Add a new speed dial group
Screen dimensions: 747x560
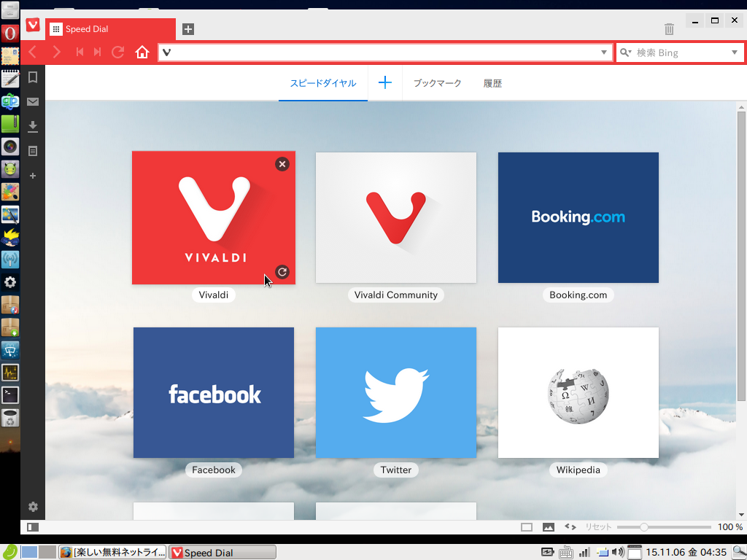coord(385,83)
